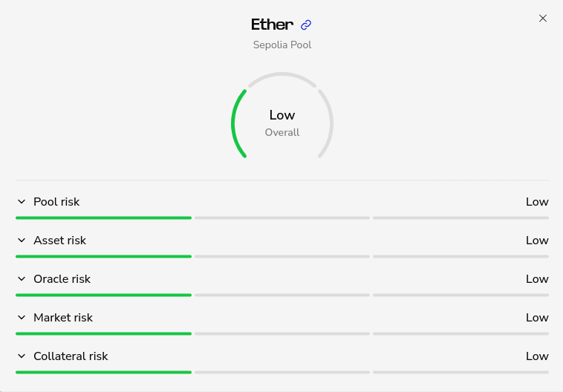The width and height of the screenshot is (563, 392).
Task: Click the chevron arrow beside Pool risk
Action: tap(22, 202)
